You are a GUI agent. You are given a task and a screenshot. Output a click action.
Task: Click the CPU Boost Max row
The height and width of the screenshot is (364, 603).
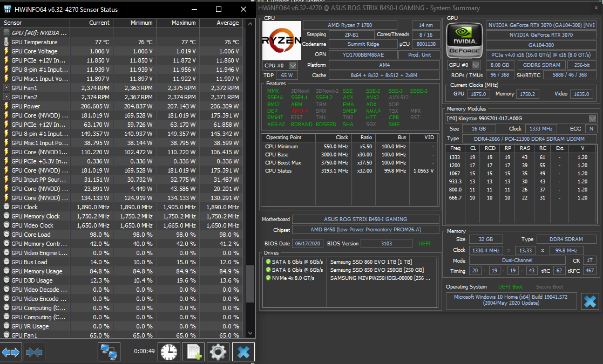[x=350, y=162]
